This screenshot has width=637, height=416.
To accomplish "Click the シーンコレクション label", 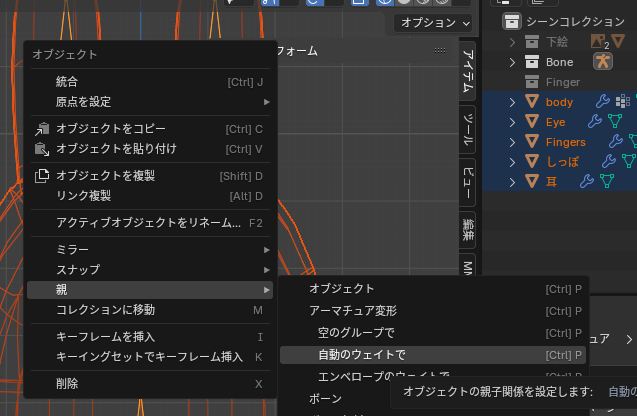I will pyautogui.click(x=575, y=22).
